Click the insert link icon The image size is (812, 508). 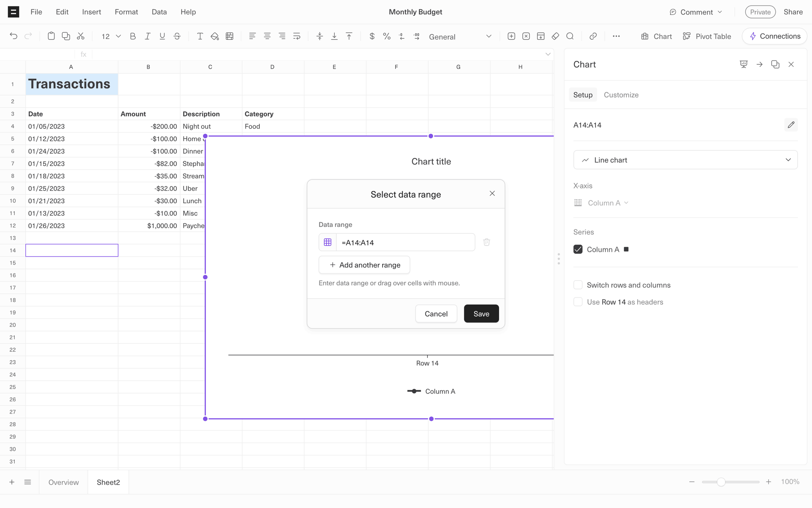pos(593,36)
